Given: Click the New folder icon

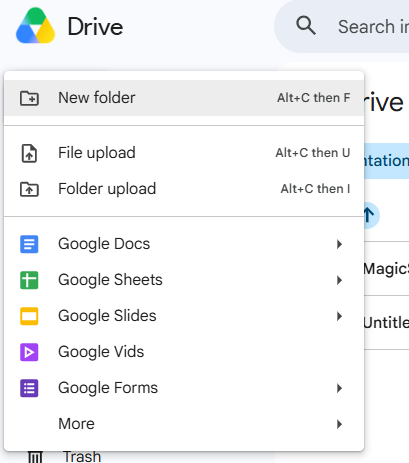Looking at the screenshot, I should 29,98.
